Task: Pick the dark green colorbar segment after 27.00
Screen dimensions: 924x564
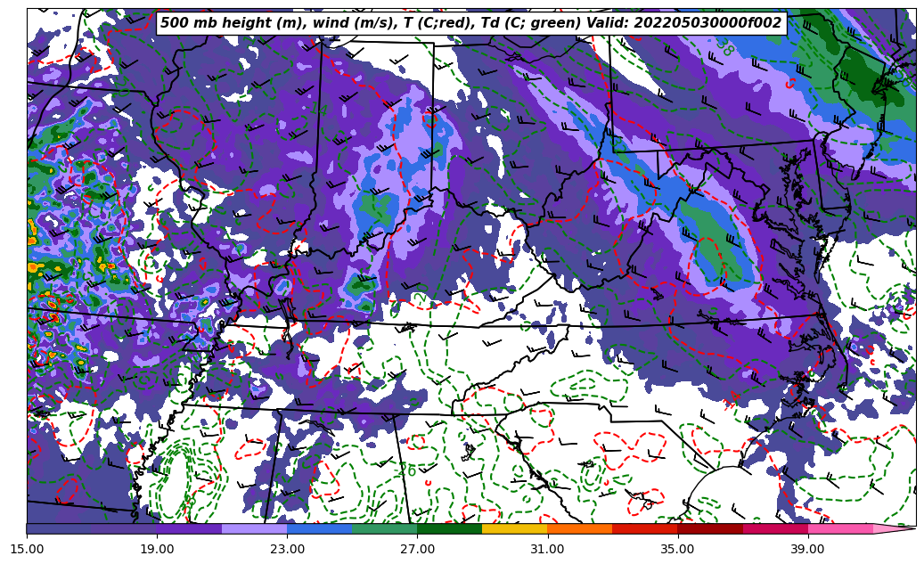Action: click(450, 528)
